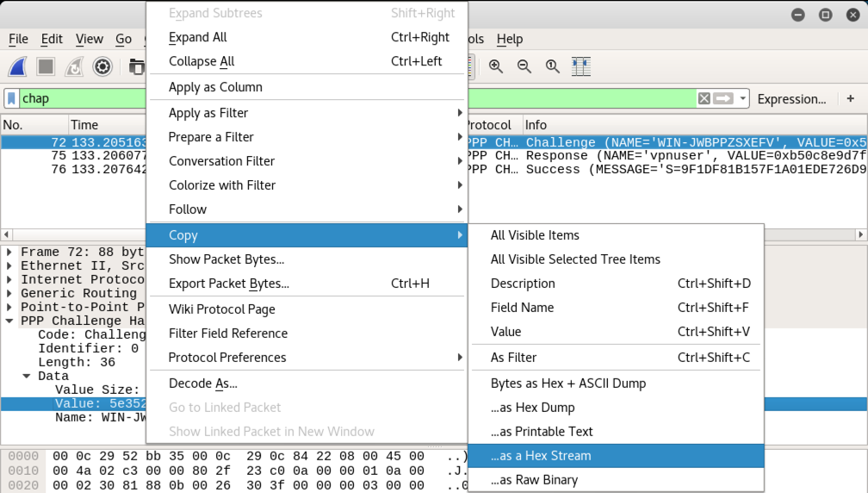Clear the display filter with X icon
868x493 pixels.
click(704, 98)
